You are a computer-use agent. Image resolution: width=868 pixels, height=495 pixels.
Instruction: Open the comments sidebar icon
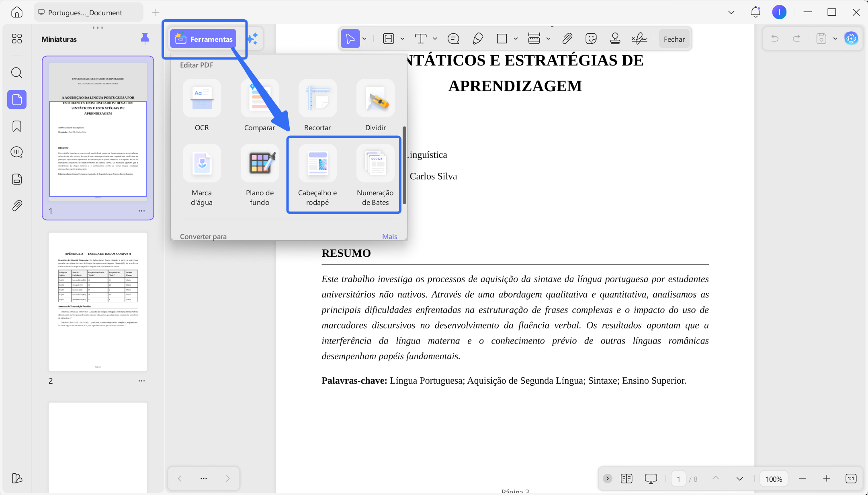coord(17,152)
